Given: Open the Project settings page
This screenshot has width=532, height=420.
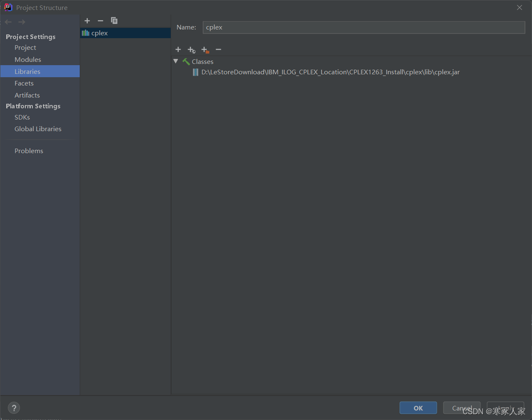Looking at the screenshot, I should (25, 48).
